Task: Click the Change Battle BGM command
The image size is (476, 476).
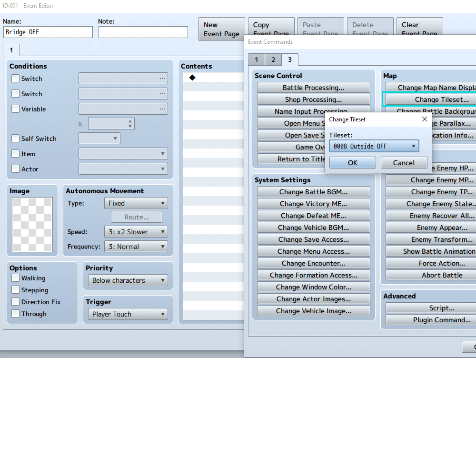Action: 313,191
